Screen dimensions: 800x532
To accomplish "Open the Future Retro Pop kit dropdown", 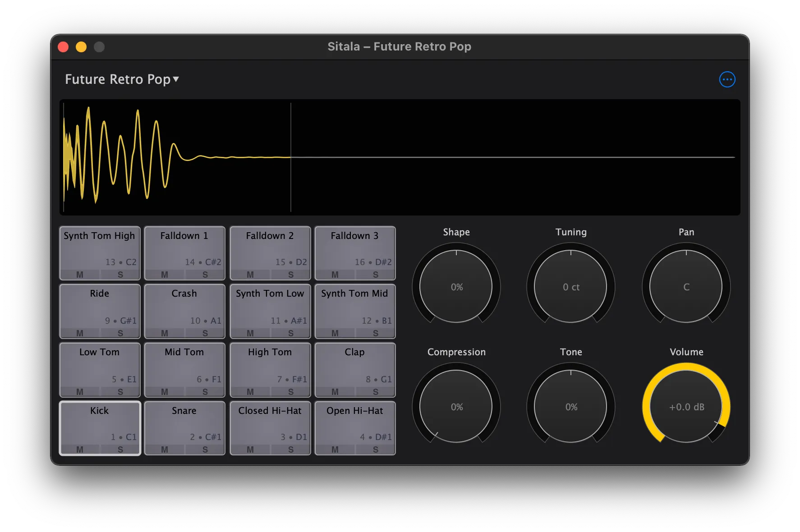I will point(122,79).
